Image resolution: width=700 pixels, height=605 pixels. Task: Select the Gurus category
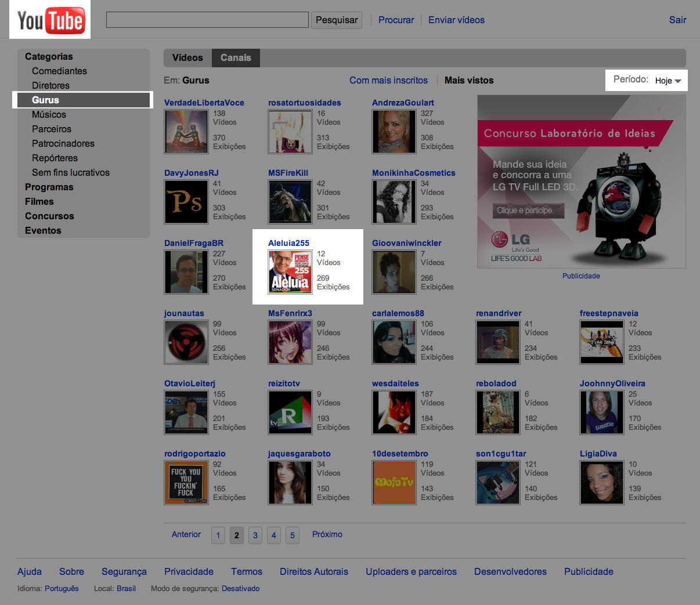point(45,100)
